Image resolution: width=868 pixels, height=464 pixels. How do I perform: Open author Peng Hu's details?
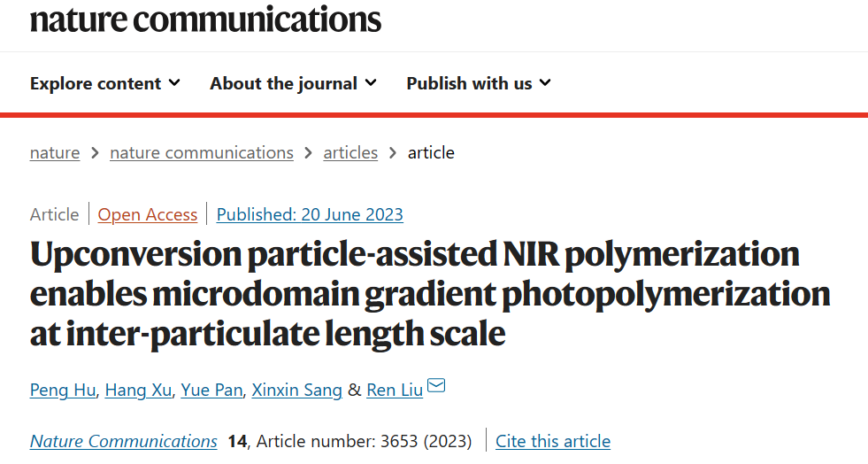pos(63,390)
